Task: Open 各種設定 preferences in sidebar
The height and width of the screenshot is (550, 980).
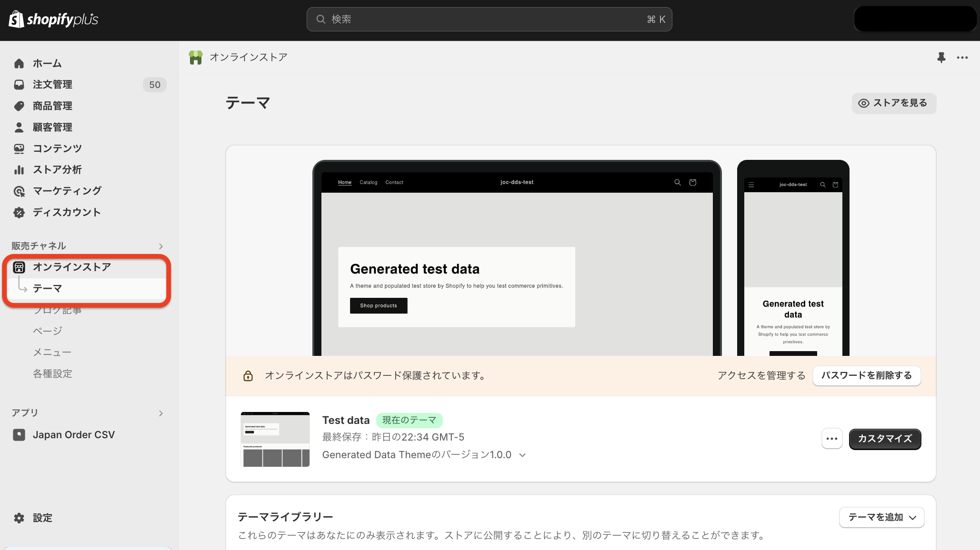Action: 52,374
